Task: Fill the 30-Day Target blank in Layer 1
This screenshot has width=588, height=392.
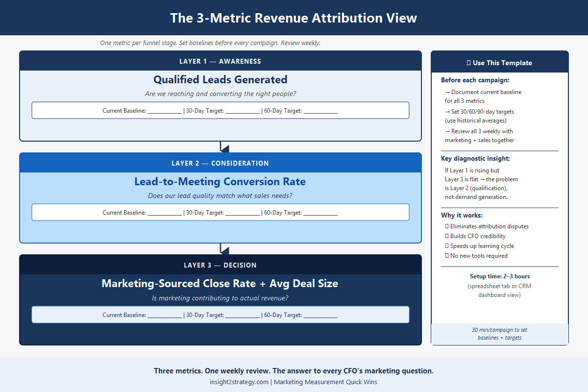Action: [x=243, y=112]
